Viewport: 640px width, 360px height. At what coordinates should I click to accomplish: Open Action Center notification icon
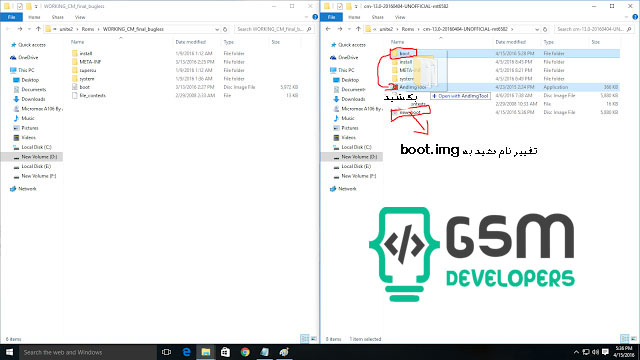coord(605,352)
